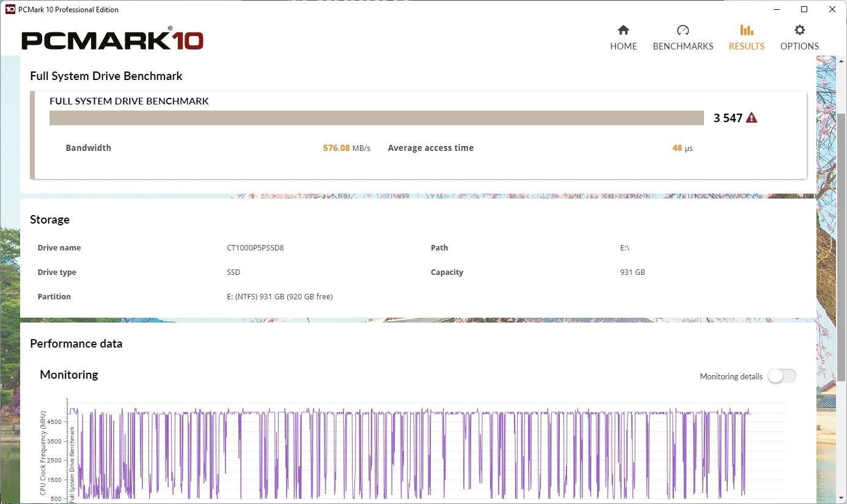847x504 pixels.
Task: Enable the Monitoring details toggle
Action: point(782,376)
